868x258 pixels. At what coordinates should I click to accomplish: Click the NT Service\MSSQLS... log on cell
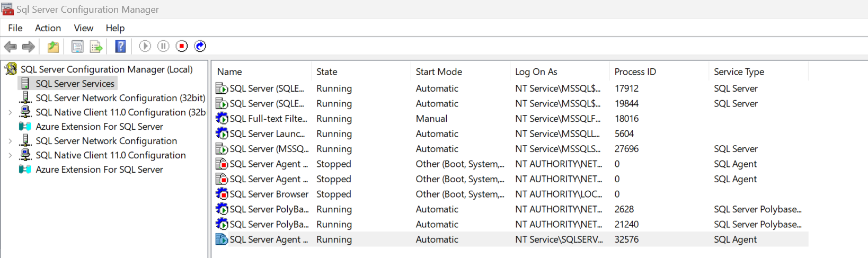click(557, 149)
